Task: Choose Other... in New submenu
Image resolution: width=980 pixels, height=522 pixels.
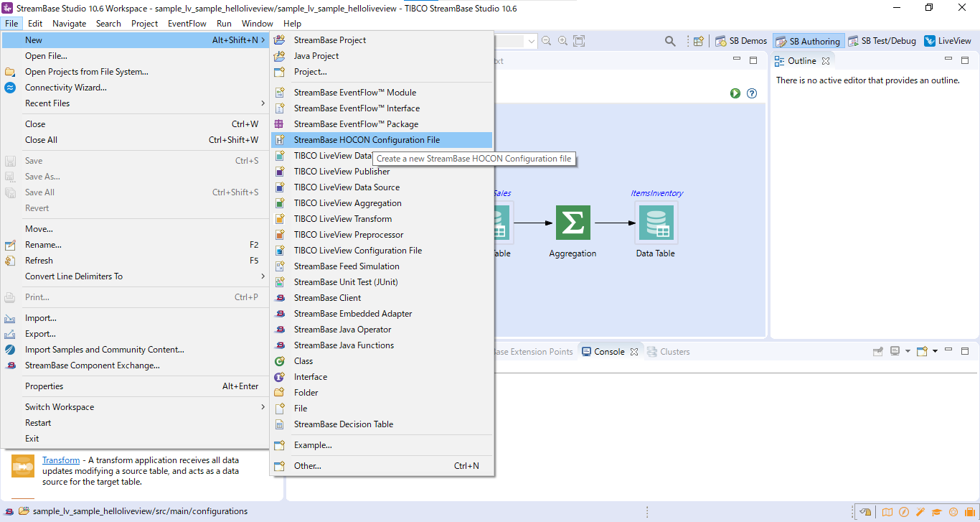Action: [382, 466]
